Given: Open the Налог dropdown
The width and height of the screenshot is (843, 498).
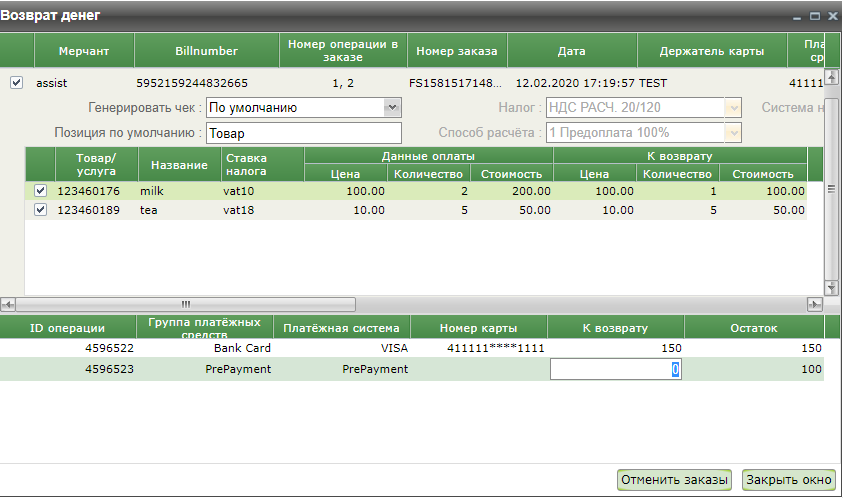Looking at the screenshot, I should pos(733,108).
